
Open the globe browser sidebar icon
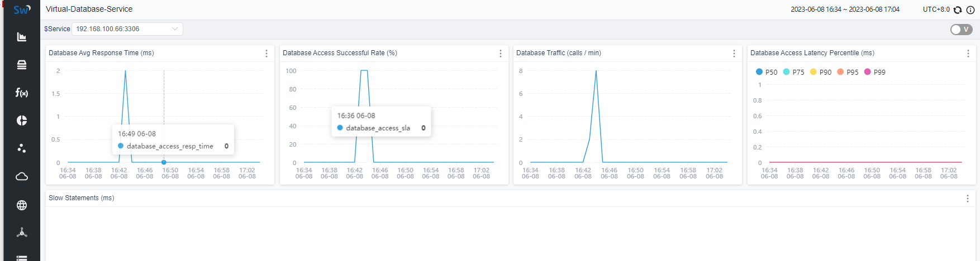pos(22,205)
